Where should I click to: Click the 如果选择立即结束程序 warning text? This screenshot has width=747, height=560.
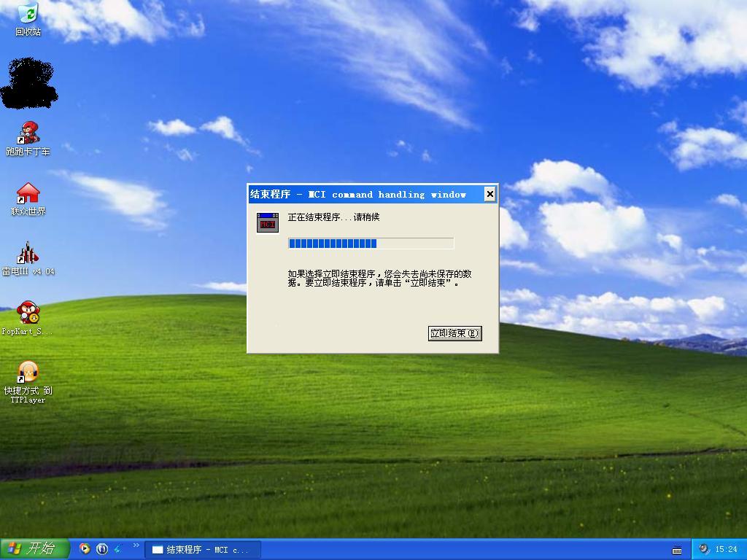coord(379,278)
